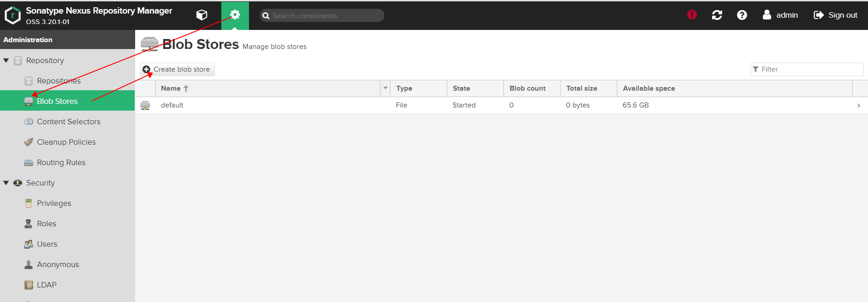Click the Sign out arrow icon

(819, 15)
